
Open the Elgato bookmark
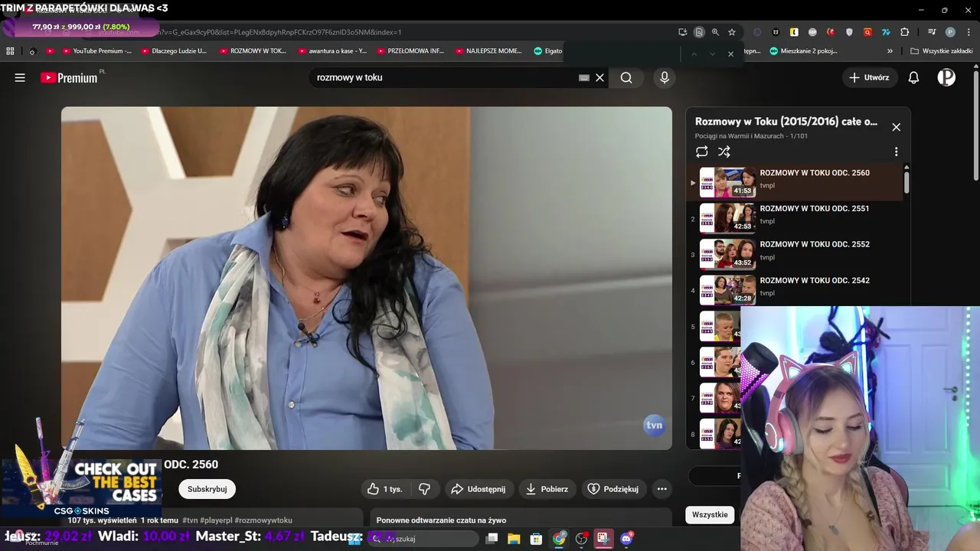[x=548, y=51]
